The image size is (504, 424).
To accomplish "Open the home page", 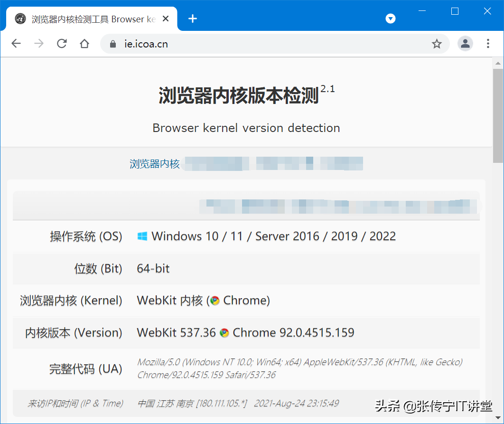I will [84, 43].
